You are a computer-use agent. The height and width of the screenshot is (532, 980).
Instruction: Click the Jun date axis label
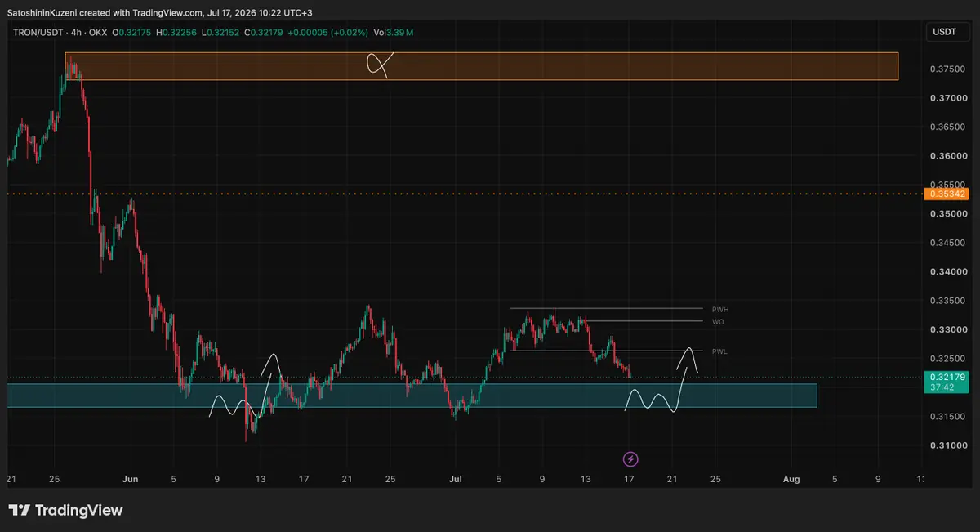(x=129, y=479)
